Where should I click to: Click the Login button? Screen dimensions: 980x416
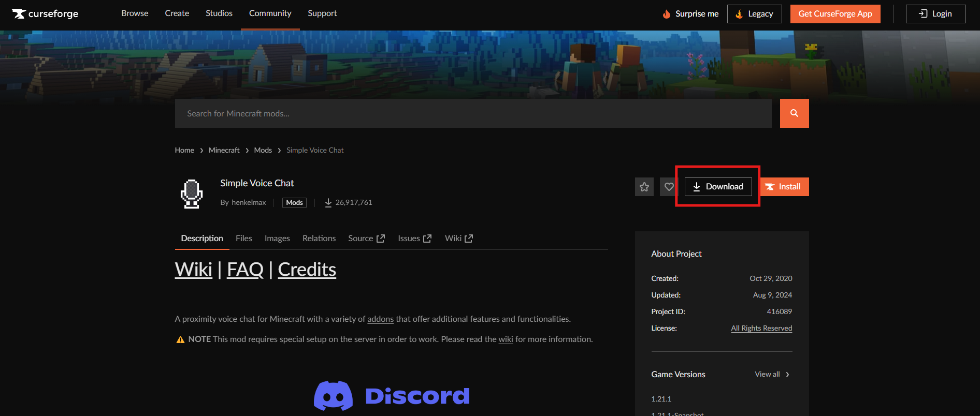[935, 14]
